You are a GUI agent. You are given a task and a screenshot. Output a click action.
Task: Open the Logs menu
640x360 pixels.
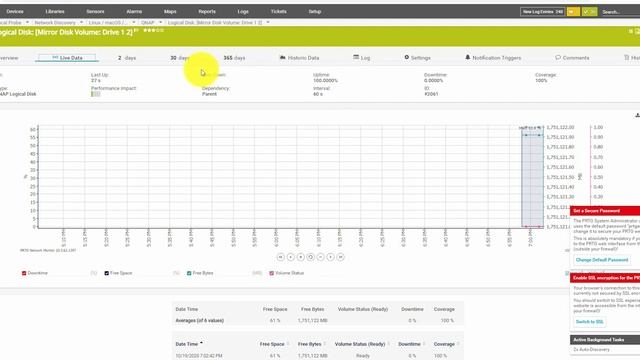(x=243, y=11)
